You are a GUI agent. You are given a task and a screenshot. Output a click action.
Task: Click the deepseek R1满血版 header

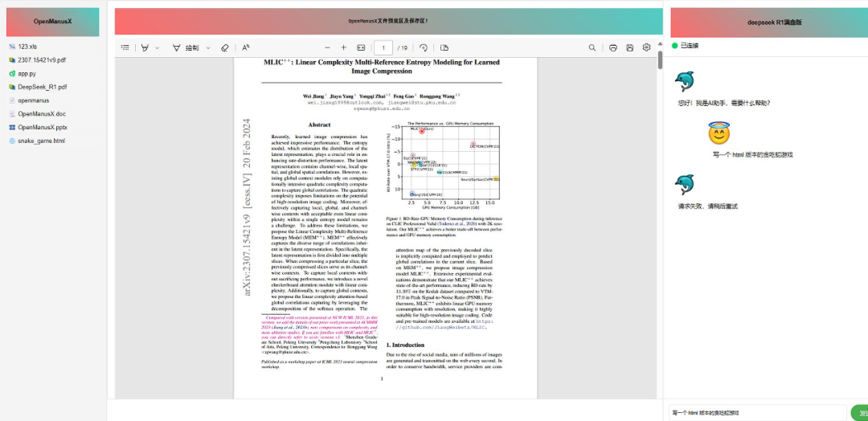769,22
